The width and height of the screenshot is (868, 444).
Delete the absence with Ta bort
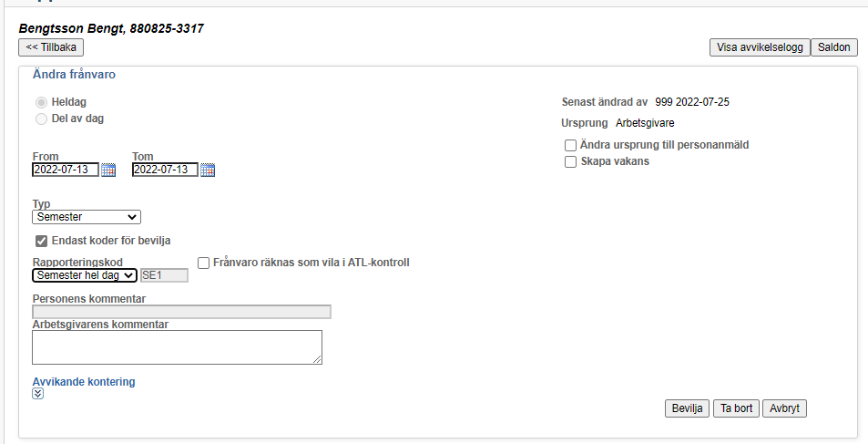[736, 408]
